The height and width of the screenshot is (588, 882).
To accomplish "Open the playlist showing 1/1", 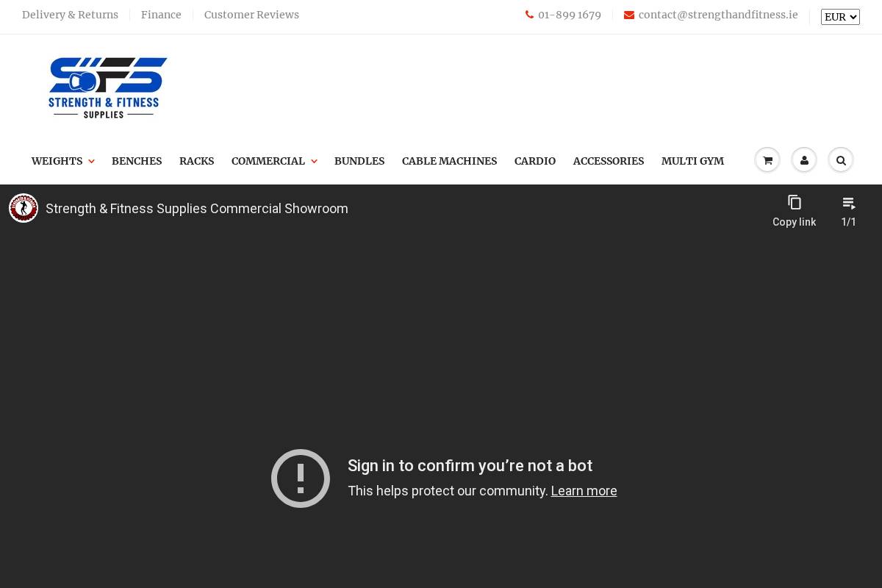I will [x=848, y=203].
